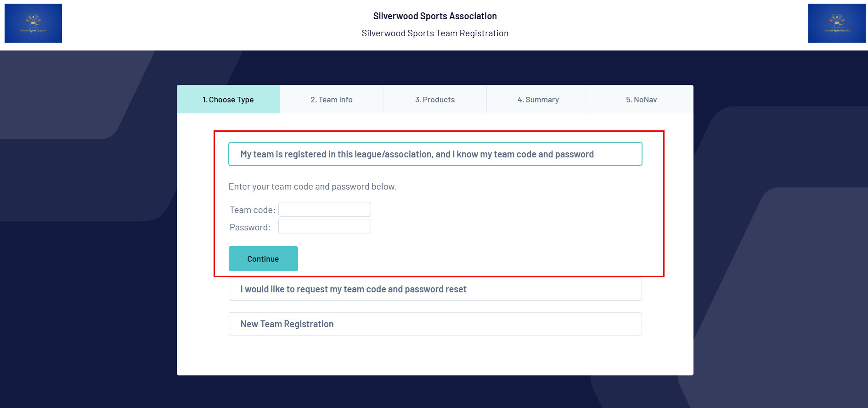Click the team code instructions text
The image size is (868, 408).
point(313,186)
